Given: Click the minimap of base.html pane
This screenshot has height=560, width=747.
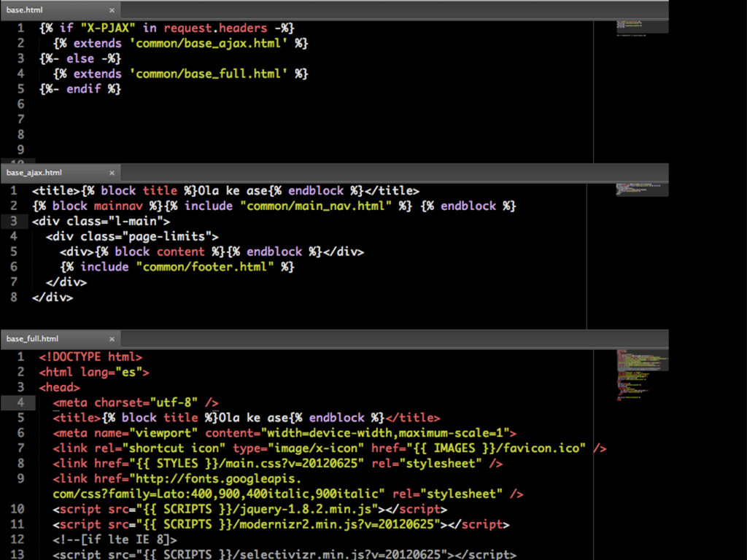Looking at the screenshot, I should (x=642, y=27).
